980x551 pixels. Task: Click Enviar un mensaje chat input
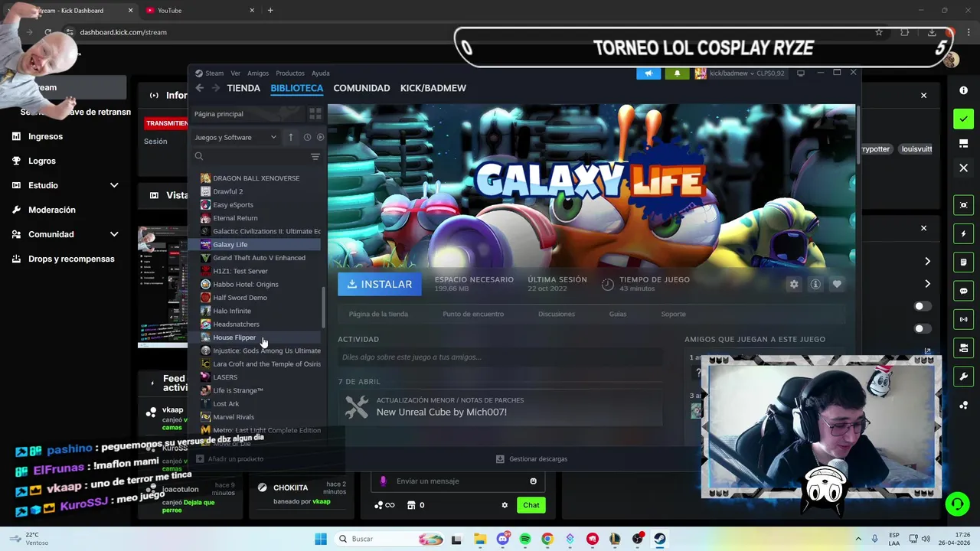coord(458,481)
